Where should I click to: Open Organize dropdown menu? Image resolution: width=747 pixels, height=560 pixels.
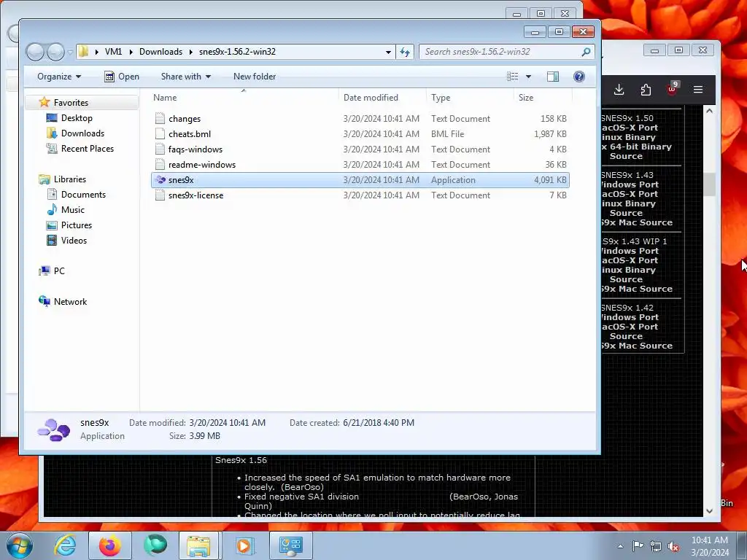point(59,76)
